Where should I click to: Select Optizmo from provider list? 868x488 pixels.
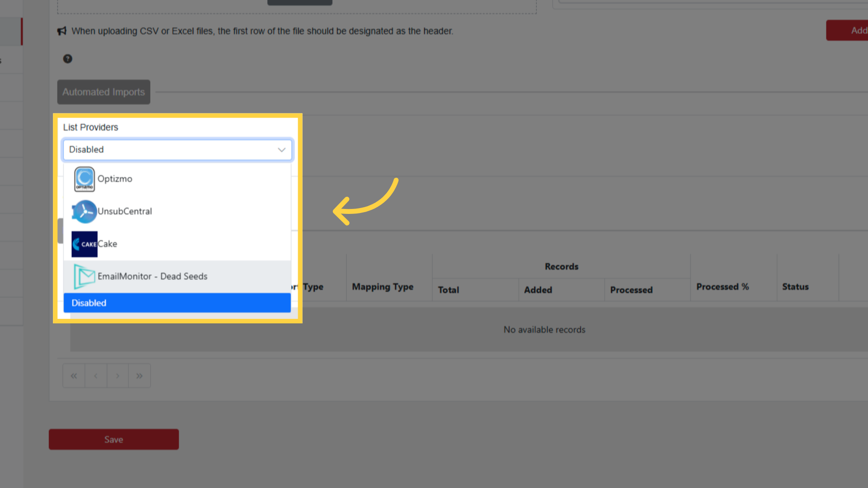click(177, 179)
